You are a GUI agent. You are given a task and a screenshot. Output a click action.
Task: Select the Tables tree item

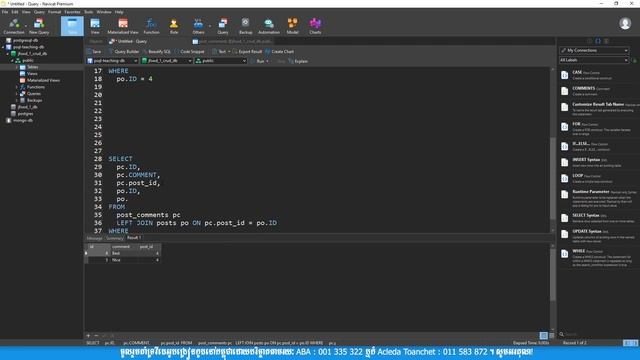click(33, 67)
